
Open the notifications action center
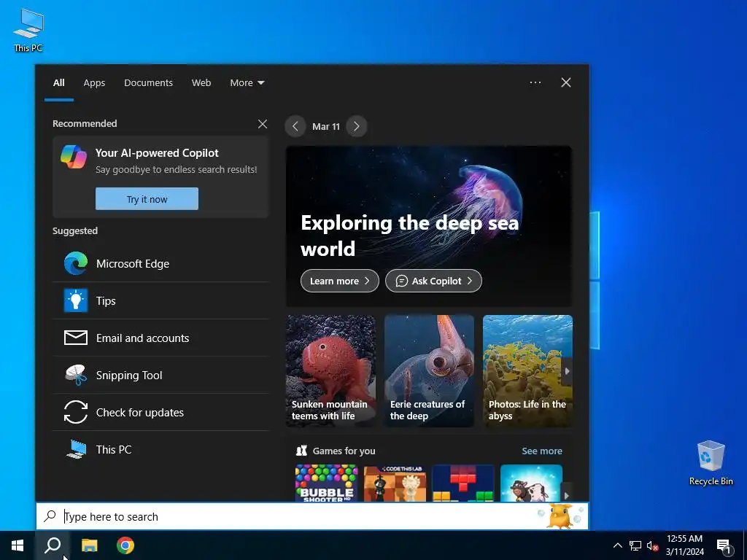coord(724,545)
